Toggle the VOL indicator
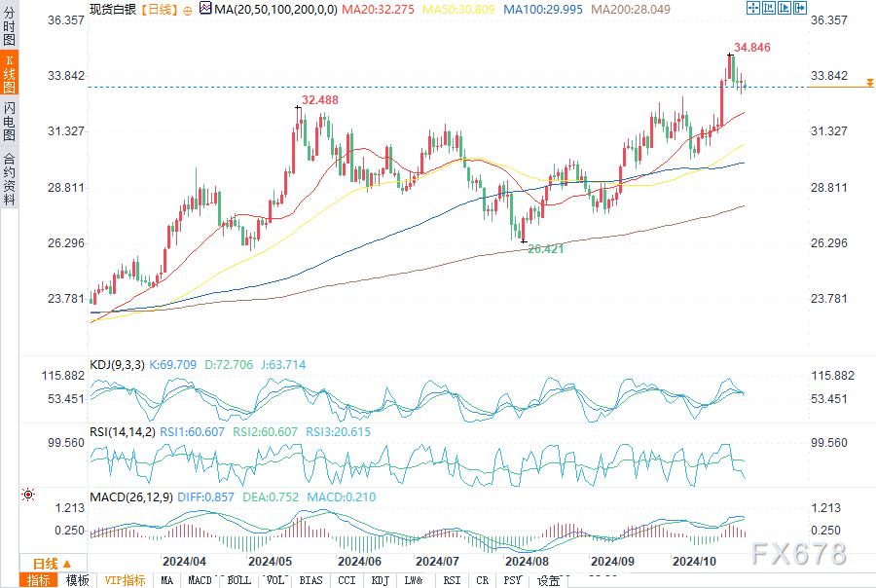876x588 pixels. pyautogui.click(x=275, y=580)
